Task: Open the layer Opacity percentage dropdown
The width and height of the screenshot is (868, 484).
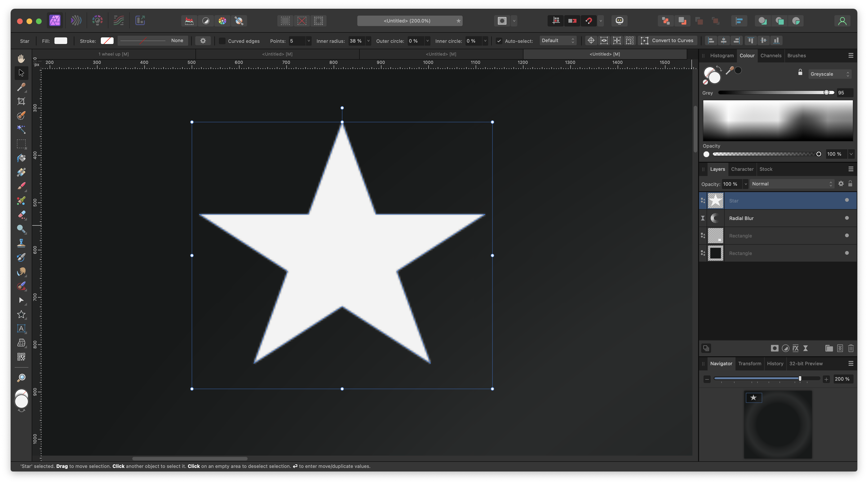Action: click(x=746, y=184)
